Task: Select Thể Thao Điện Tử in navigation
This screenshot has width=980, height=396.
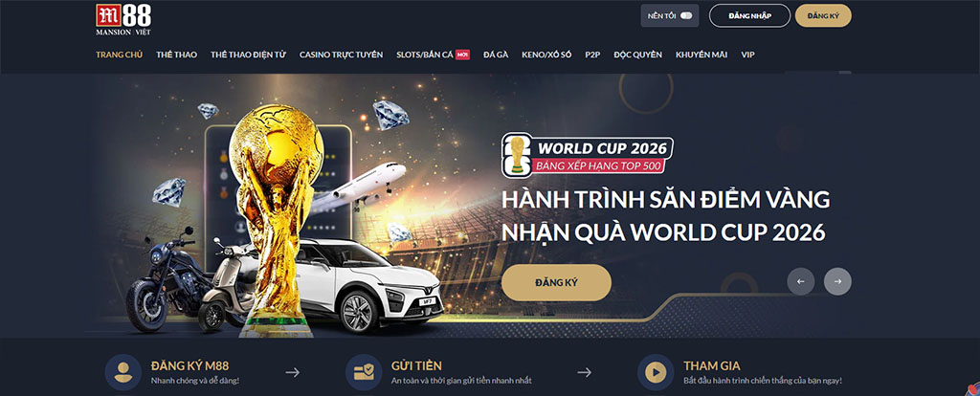Action: pos(248,55)
